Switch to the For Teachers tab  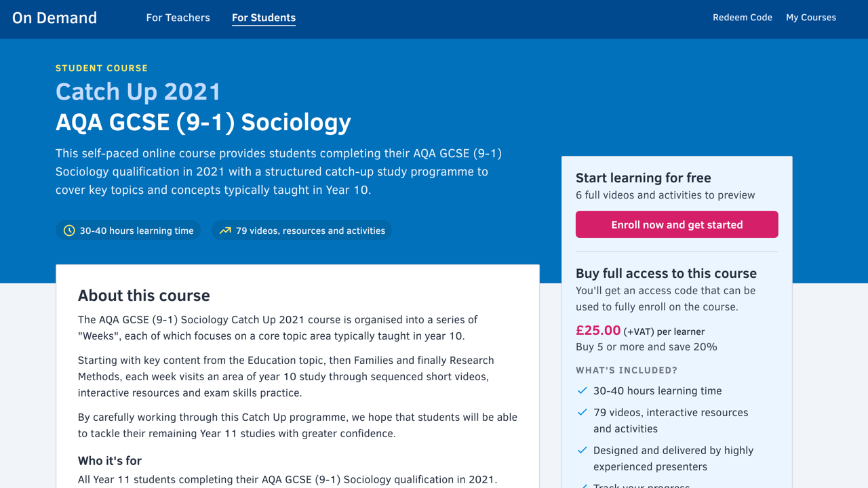[x=178, y=18]
